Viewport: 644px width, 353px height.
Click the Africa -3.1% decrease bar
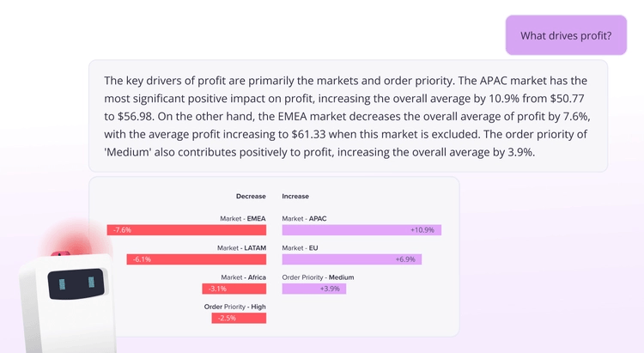tap(234, 289)
